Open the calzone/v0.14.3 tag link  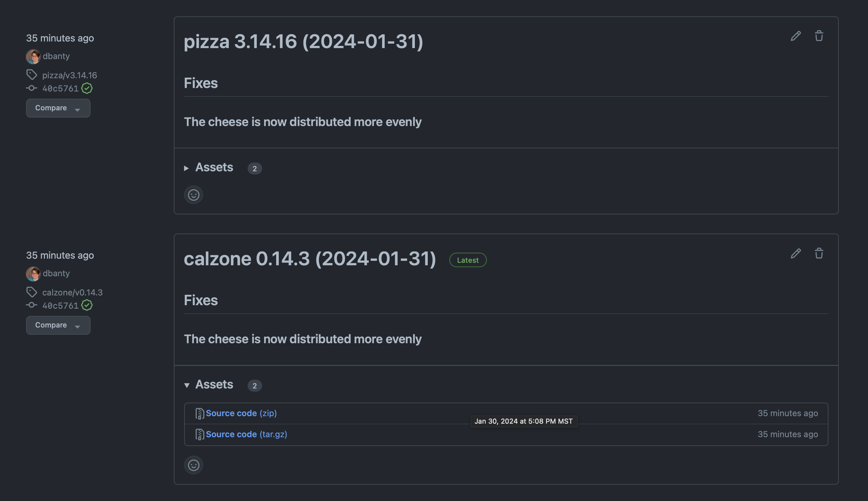click(x=72, y=293)
